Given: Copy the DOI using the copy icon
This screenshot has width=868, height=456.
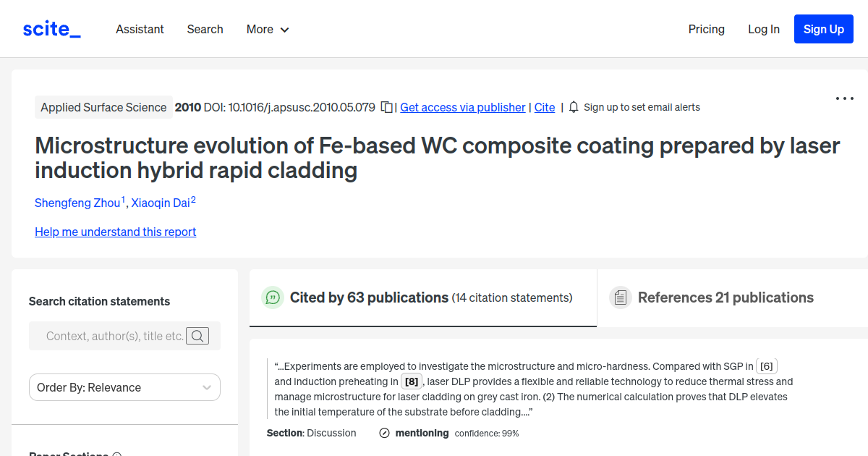Looking at the screenshot, I should [x=386, y=106].
